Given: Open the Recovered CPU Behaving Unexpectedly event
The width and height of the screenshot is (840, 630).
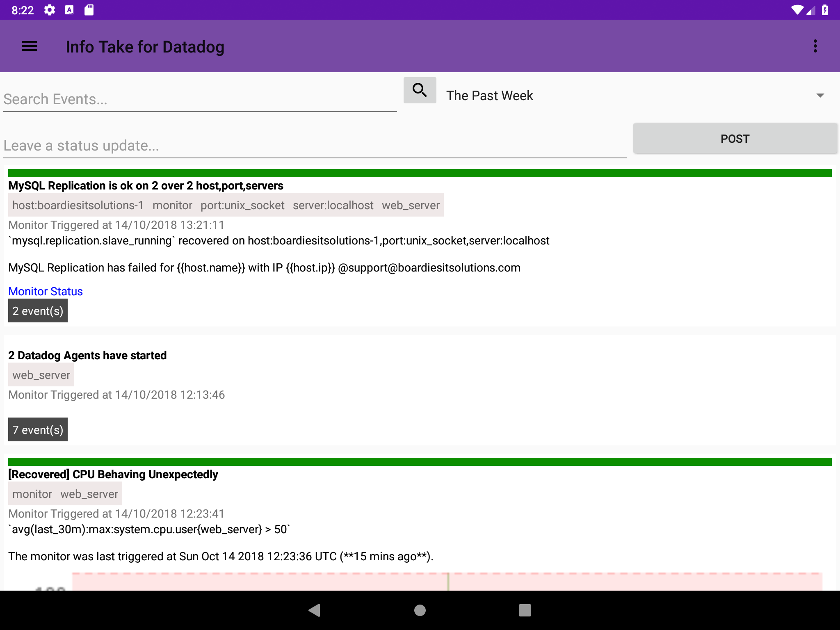Looking at the screenshot, I should click(113, 475).
